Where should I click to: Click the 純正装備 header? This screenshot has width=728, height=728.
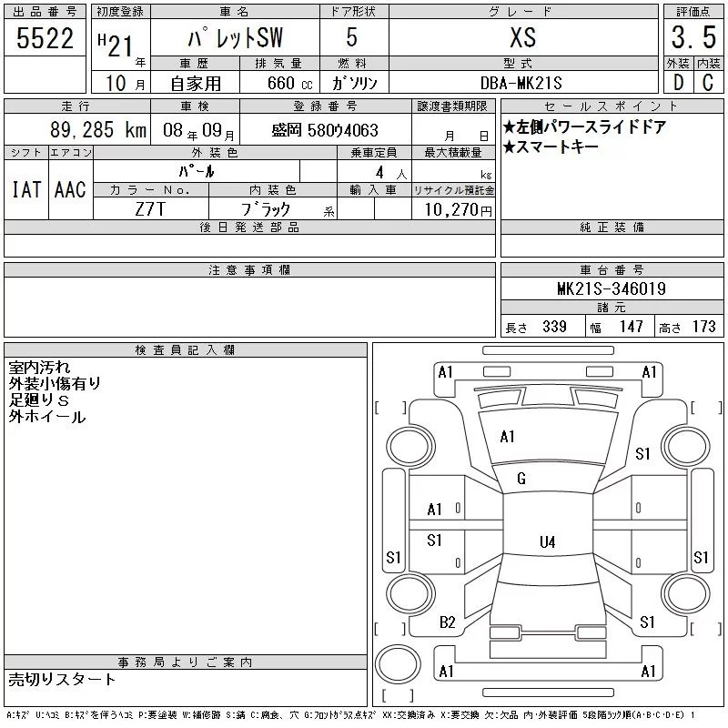click(612, 227)
